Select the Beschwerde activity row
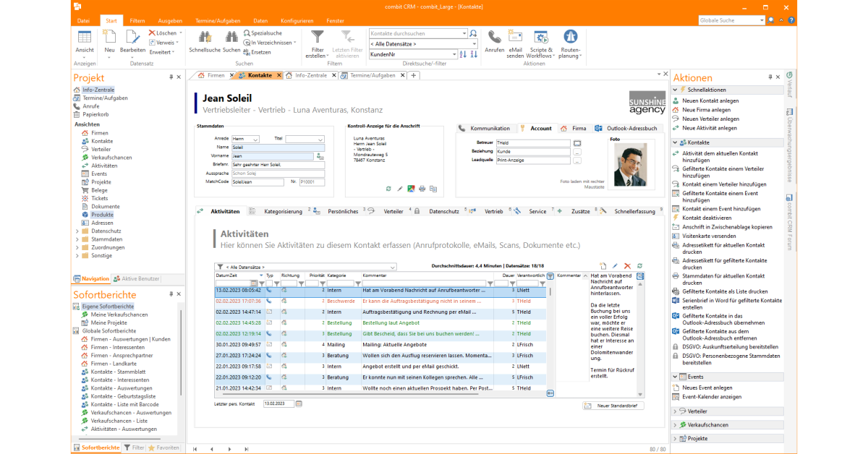Viewport: 868px width, 454px height. [x=380, y=301]
